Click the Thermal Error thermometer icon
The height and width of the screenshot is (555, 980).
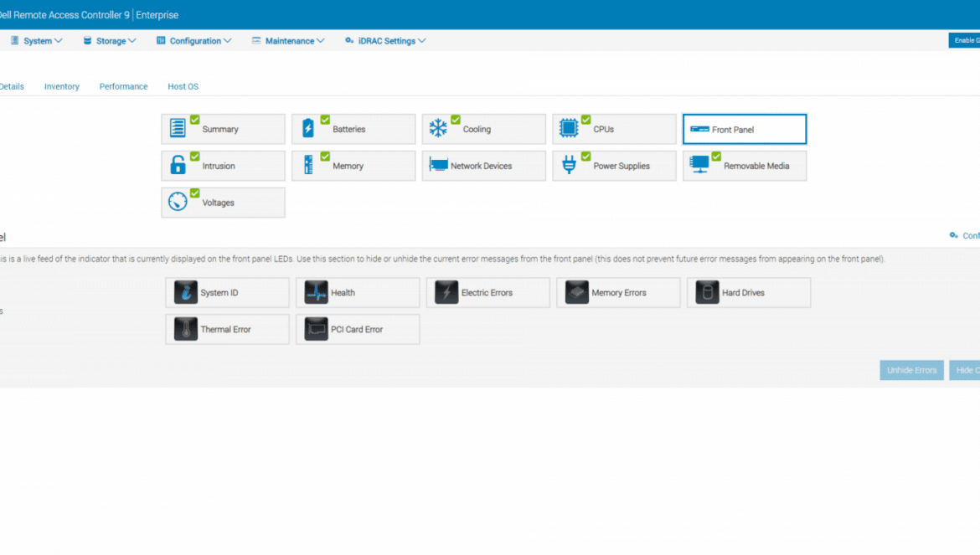point(186,329)
